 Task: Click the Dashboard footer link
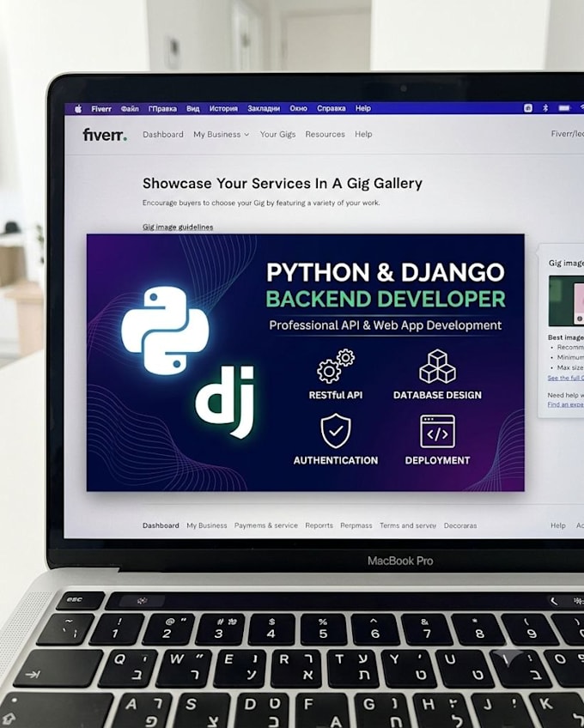click(x=161, y=525)
